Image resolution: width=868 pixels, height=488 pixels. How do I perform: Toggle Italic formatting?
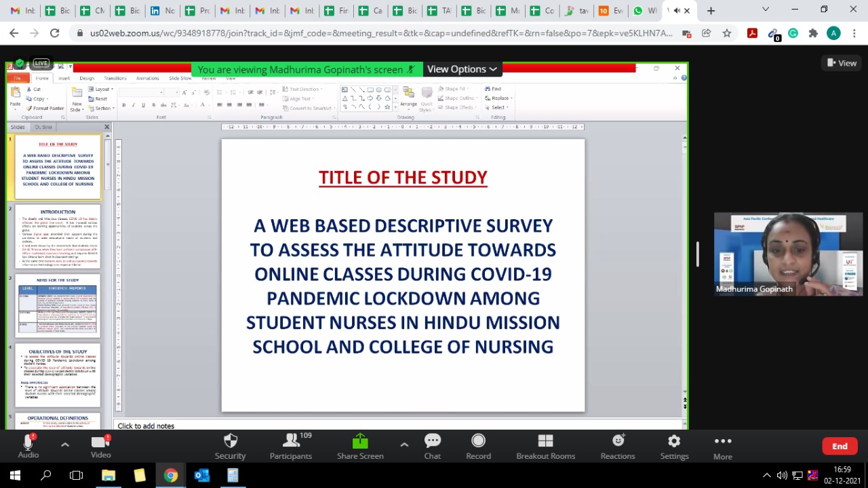tap(134, 105)
